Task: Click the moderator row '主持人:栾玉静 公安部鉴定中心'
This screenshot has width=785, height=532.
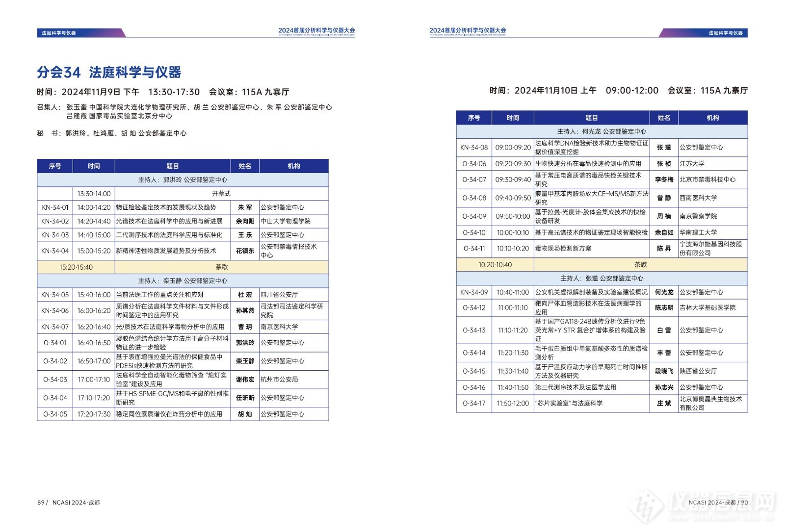Action: 183,281
